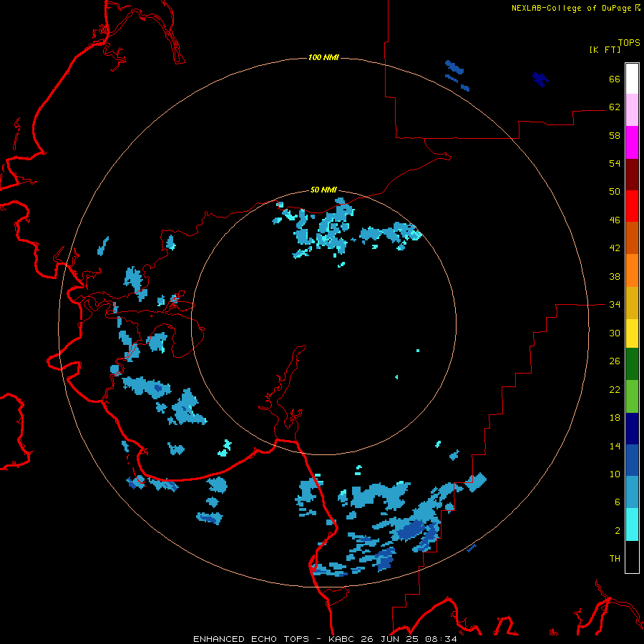Click the 38 scale value label
The image size is (644, 644).
pyautogui.click(x=615, y=276)
